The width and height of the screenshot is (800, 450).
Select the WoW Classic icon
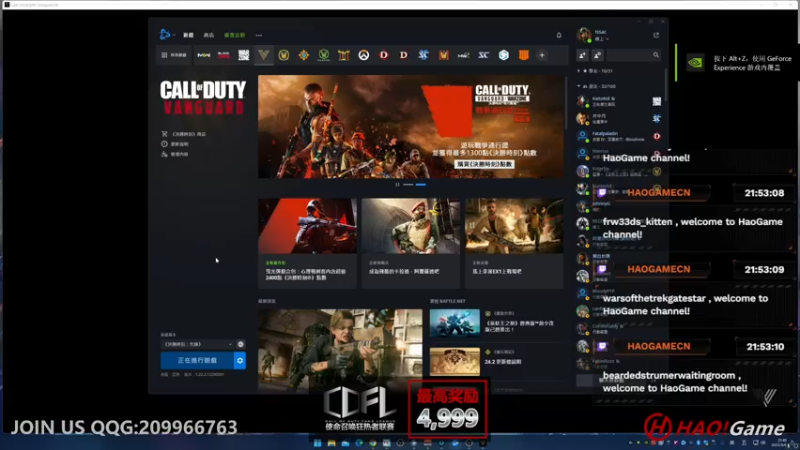pyautogui.click(x=323, y=55)
